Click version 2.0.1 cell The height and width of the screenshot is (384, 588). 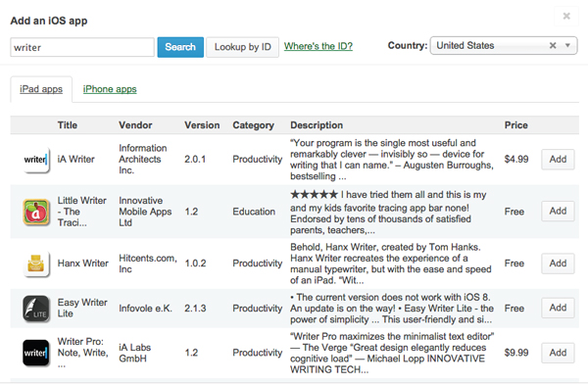click(195, 160)
